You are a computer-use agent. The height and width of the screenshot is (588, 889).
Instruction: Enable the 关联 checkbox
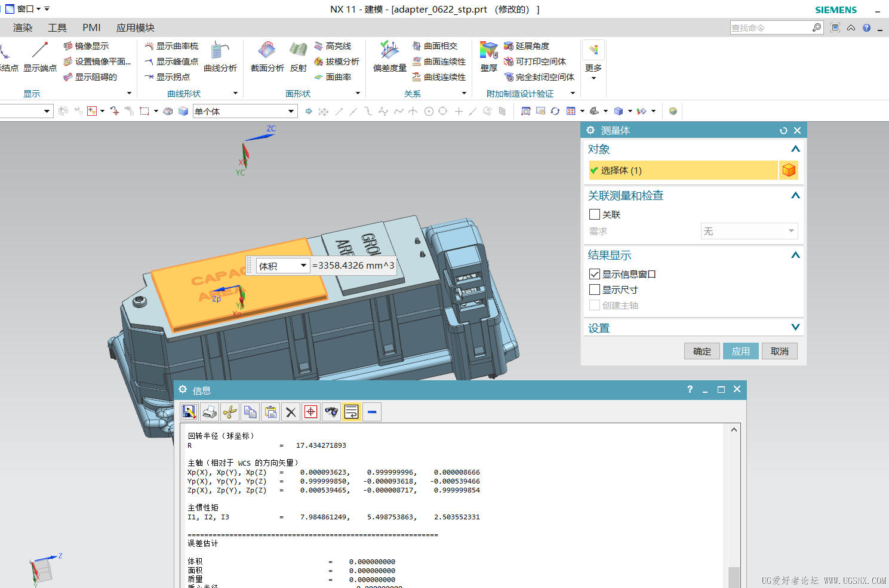(x=595, y=214)
